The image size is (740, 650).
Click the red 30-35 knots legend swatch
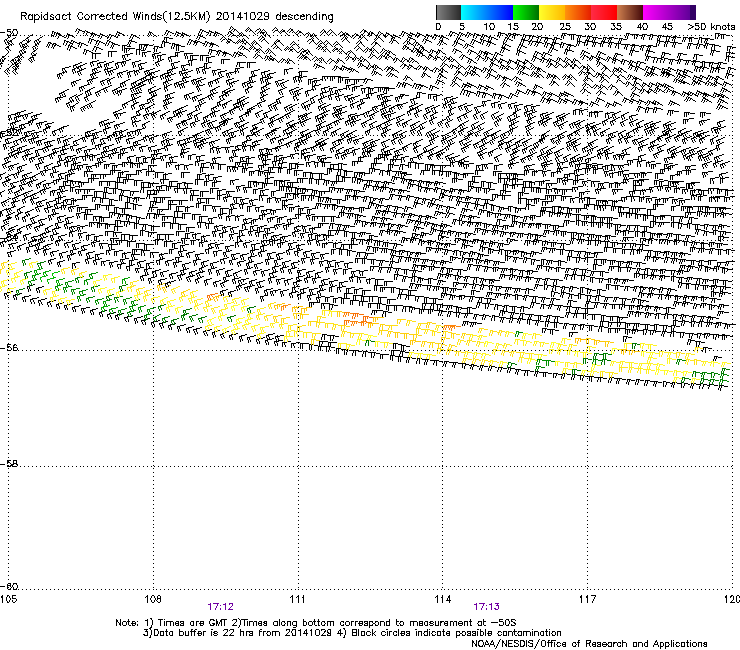(604, 12)
